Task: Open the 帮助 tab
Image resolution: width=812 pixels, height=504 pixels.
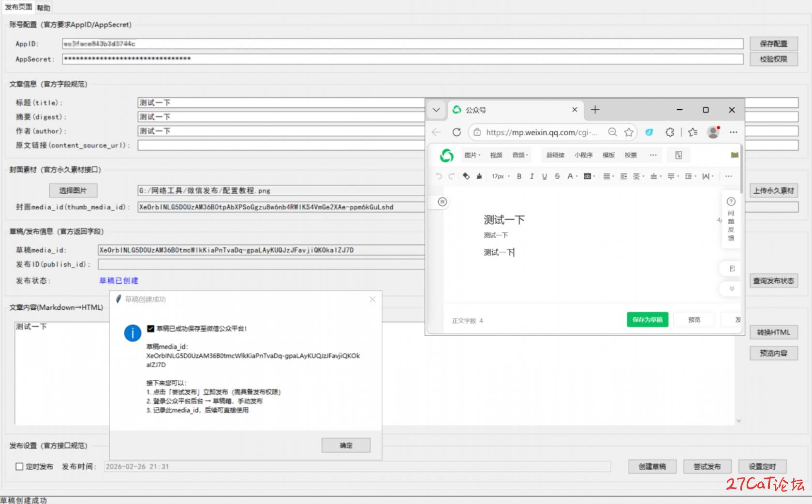Action: point(43,8)
